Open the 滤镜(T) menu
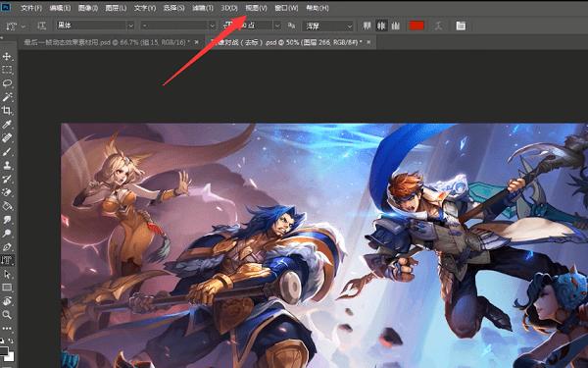This screenshot has width=588, height=368. pyautogui.click(x=203, y=8)
